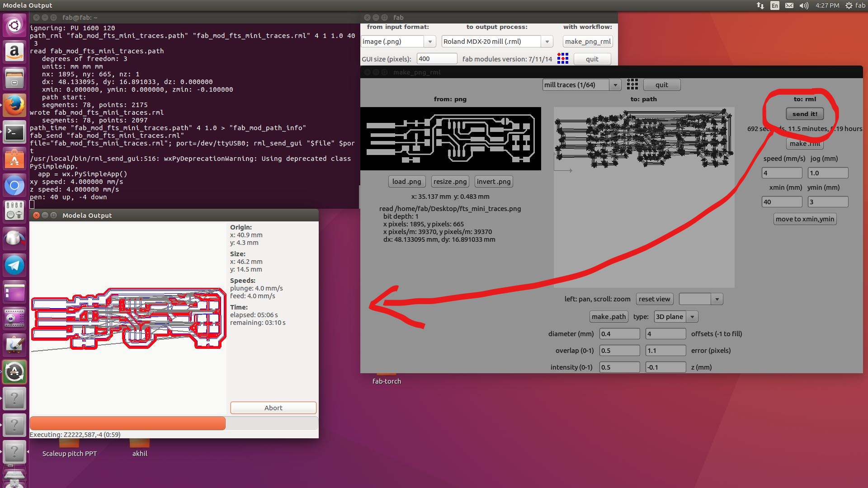Open the Chromium browser icon
Image resolution: width=868 pixels, height=488 pixels.
point(14,186)
